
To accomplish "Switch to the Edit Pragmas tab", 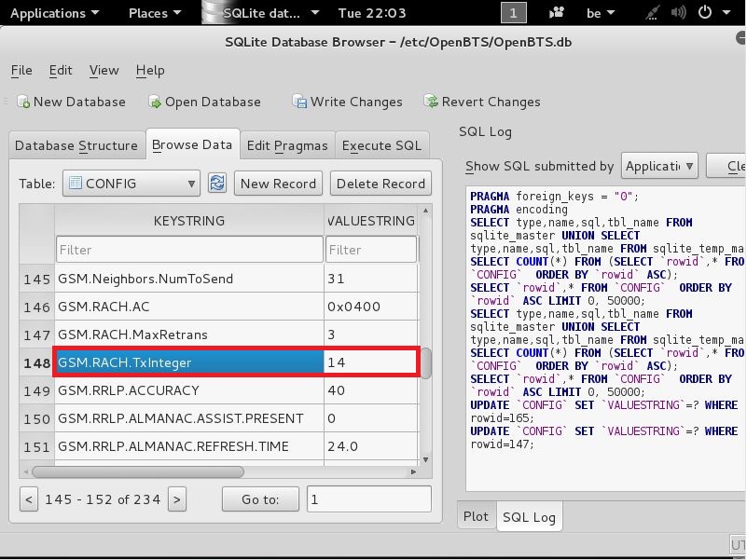I will pos(287,145).
